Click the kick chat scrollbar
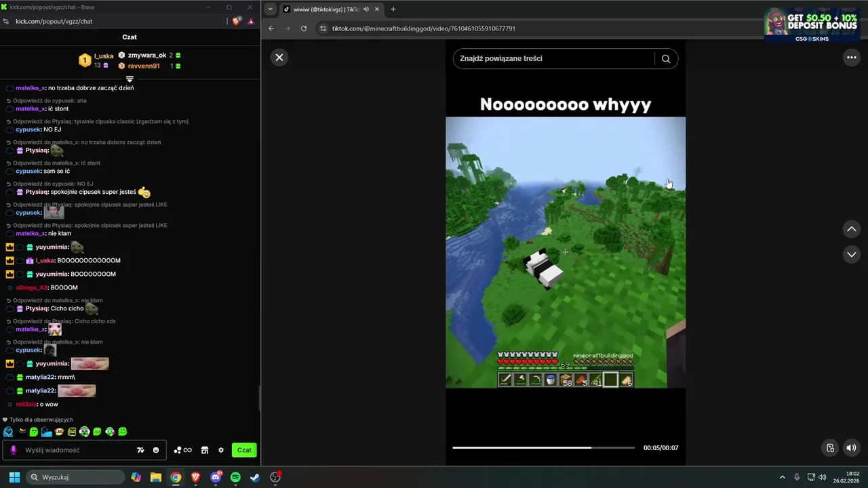Screen dimensions: 868x488 259,399
